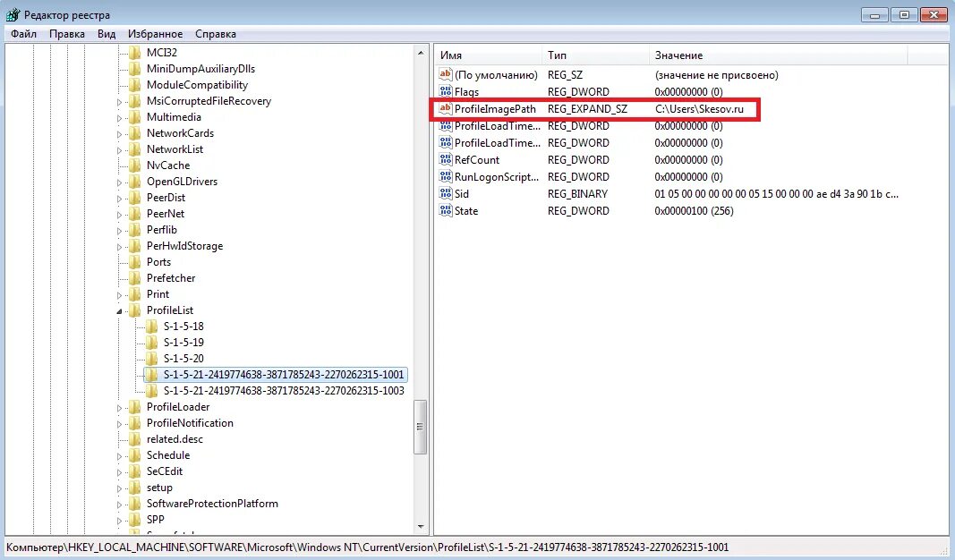Image resolution: width=955 pixels, height=560 pixels.
Task: Click the NvCache folder icon
Action: pyautogui.click(x=134, y=165)
